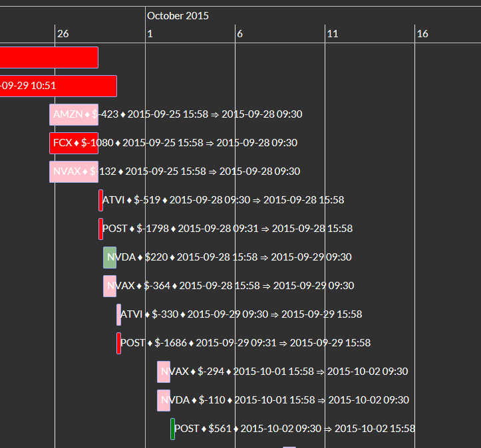Click the AMZN label text ending 2015-09-28 09:30
The width and height of the screenshot is (481, 448).
point(178,114)
